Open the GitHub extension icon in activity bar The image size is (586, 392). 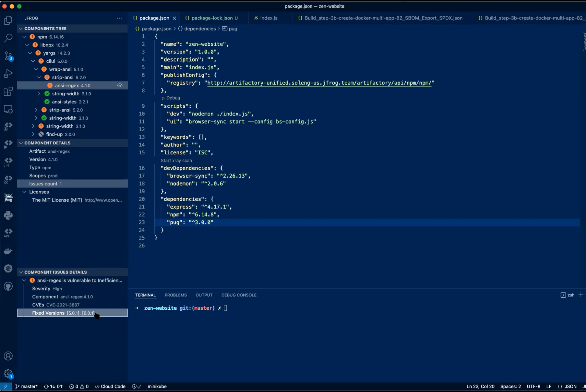pos(8,286)
